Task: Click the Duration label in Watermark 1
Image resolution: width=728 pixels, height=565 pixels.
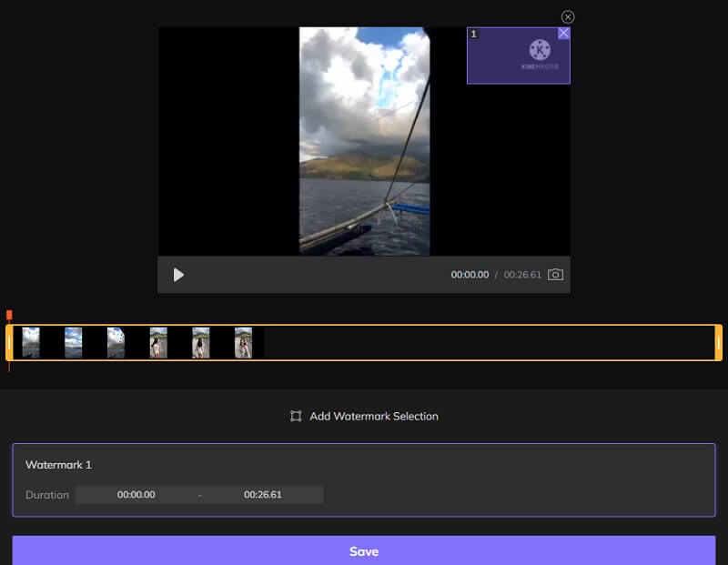Action: pos(46,495)
